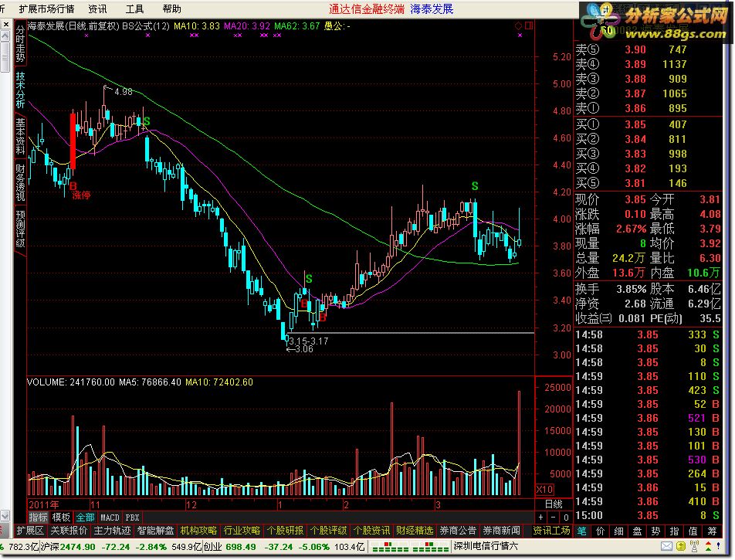Close the left panel with the X button

pos(5,25)
